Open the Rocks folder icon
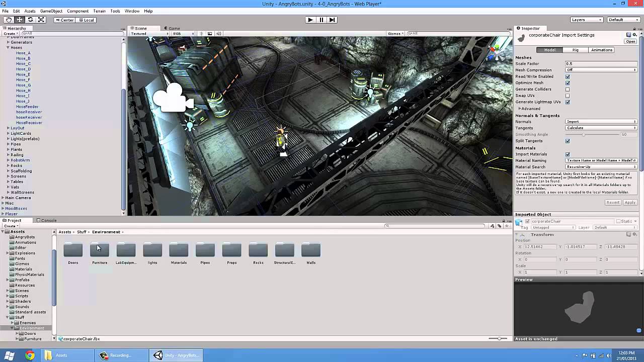Screen dimensions: 644x362 pos(258,250)
